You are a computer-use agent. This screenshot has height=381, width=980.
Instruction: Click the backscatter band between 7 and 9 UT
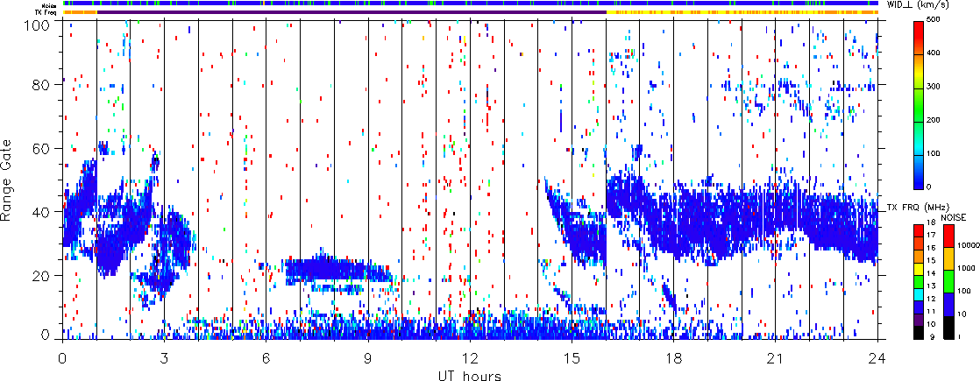coord(337,269)
